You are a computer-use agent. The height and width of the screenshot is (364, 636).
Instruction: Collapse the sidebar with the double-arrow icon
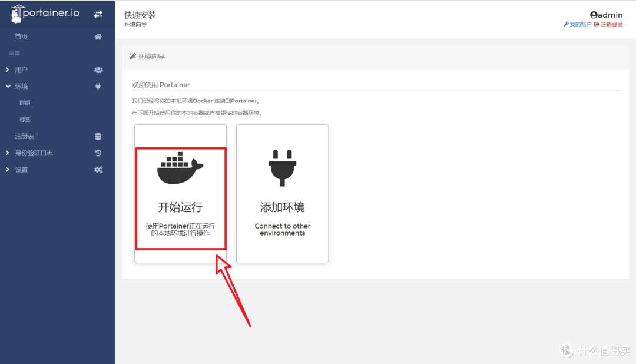[x=98, y=12]
